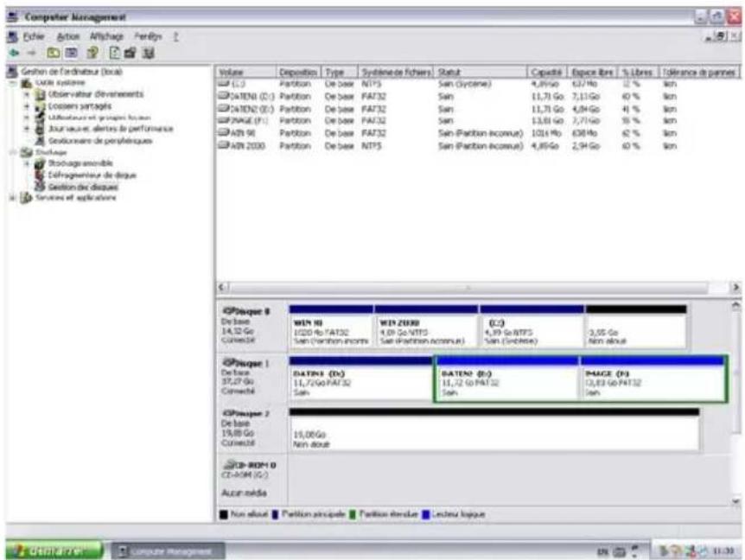Click the Forward arrow in the toolbar
This screenshot has width=745, height=560.
pos(31,53)
